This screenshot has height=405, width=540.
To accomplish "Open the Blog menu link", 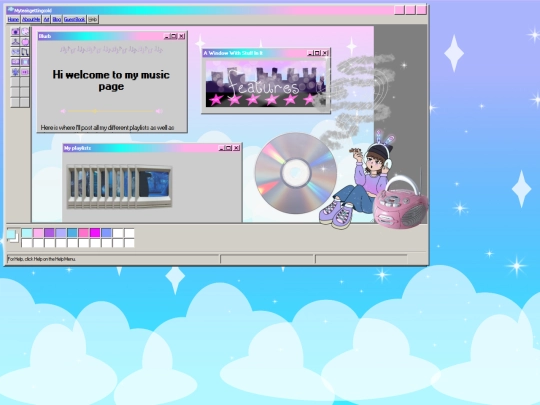I will tap(57, 20).
